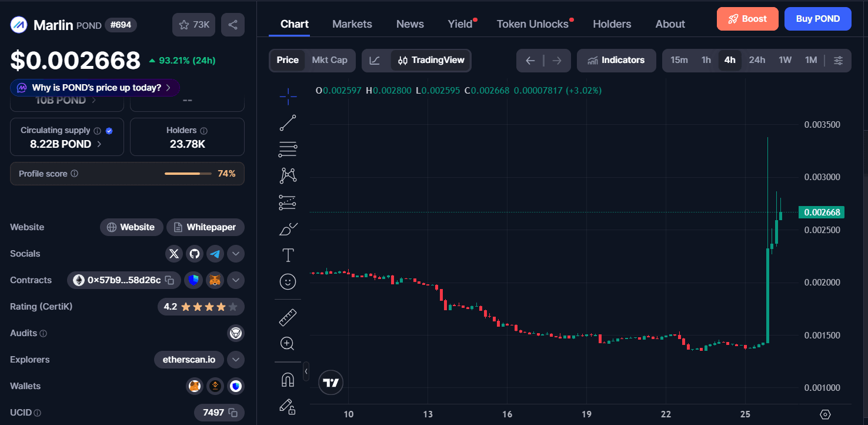
Task: Activate the zoom in tool
Action: 288,344
